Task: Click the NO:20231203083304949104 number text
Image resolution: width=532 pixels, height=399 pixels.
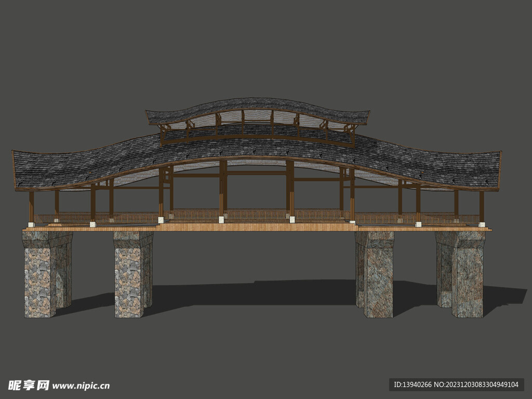Action: [476, 385]
